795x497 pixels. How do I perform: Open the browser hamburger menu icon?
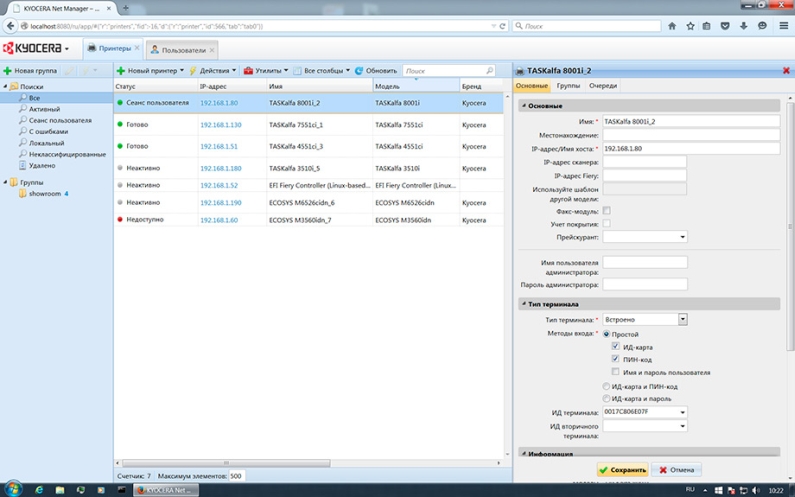783,26
